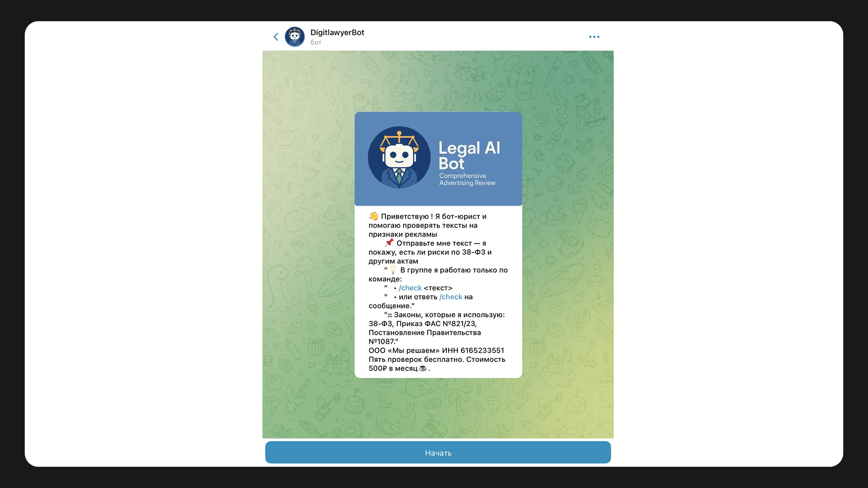The image size is (868, 488).
Task: Click the Начать start button
Action: (438, 452)
